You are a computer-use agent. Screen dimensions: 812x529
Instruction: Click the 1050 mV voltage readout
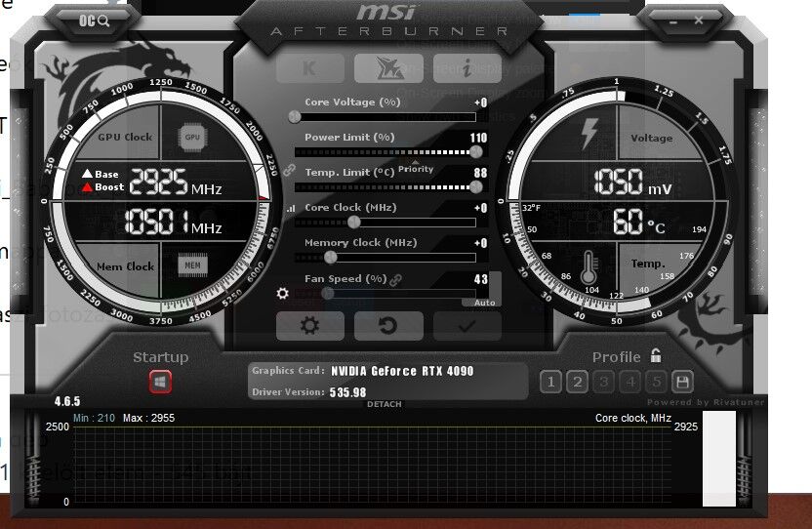click(632, 183)
